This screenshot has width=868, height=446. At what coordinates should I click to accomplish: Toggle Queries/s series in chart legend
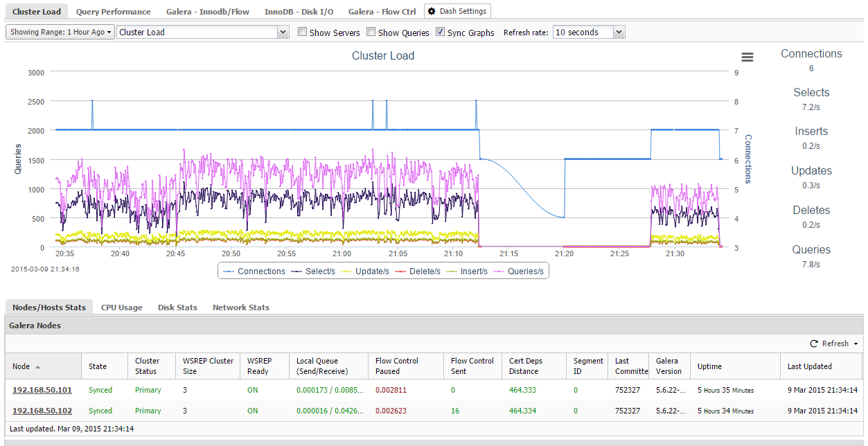pyautogui.click(x=525, y=271)
